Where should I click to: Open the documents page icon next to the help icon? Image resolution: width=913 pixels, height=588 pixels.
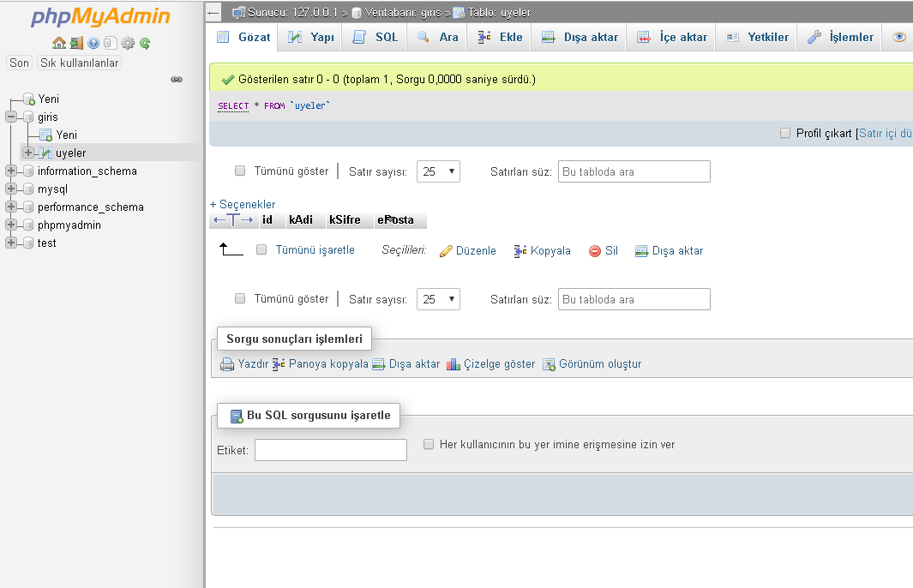110,43
